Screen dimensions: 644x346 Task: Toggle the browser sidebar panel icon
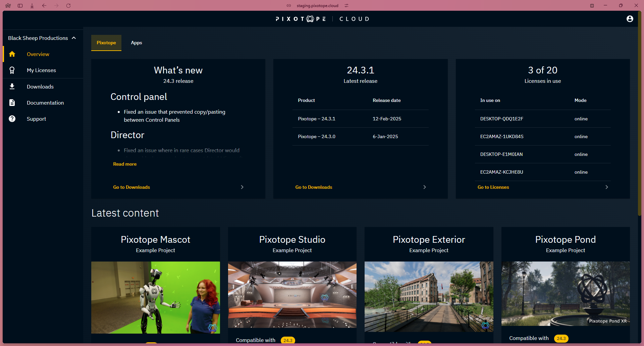(x=20, y=6)
